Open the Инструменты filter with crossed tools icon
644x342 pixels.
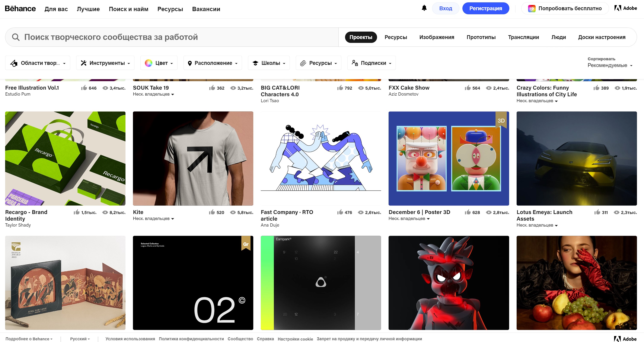coord(105,63)
